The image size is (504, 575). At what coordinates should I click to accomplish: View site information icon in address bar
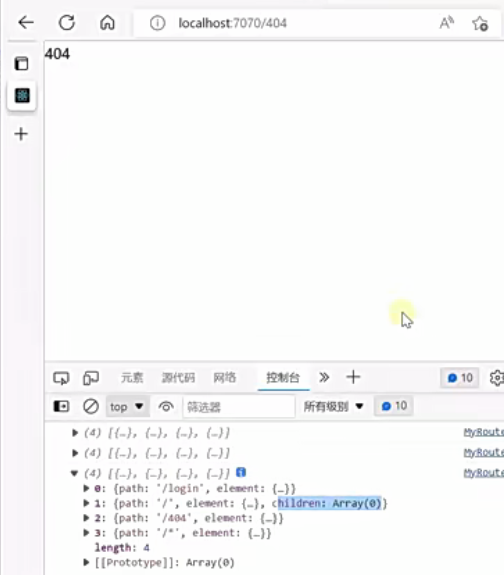pyautogui.click(x=157, y=23)
